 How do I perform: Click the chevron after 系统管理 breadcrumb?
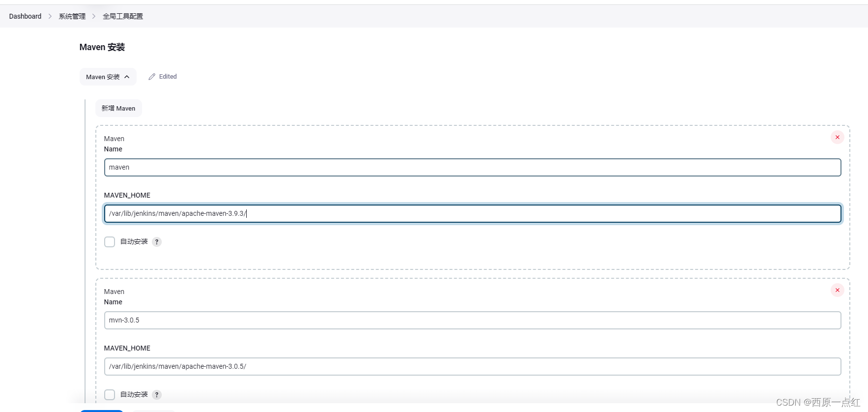pos(94,16)
